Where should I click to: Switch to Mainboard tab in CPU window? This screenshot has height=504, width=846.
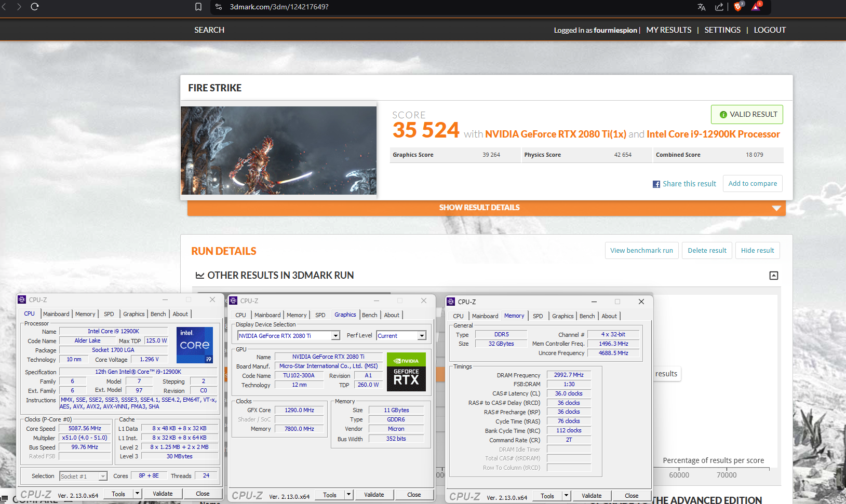click(x=56, y=314)
